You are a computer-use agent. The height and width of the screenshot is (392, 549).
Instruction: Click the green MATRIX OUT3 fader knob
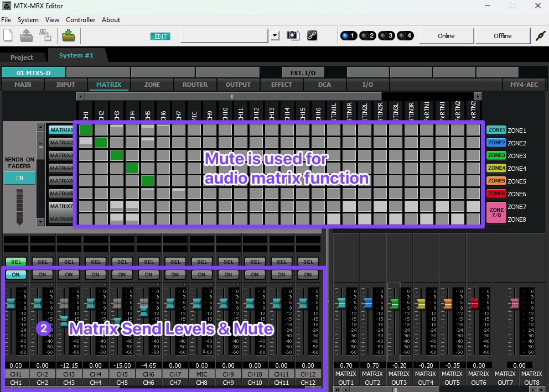pyautogui.click(x=395, y=304)
